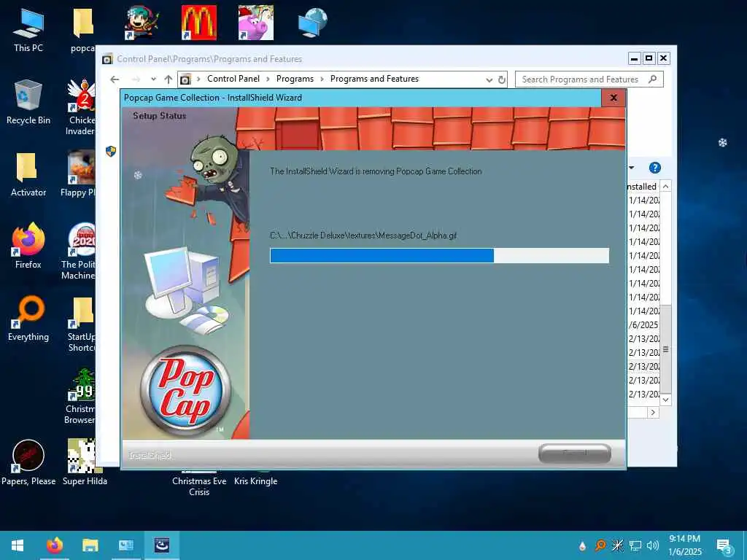Image resolution: width=747 pixels, height=560 pixels.
Task: Click the shield icon in Control Panel sidebar
Action: 111,152
